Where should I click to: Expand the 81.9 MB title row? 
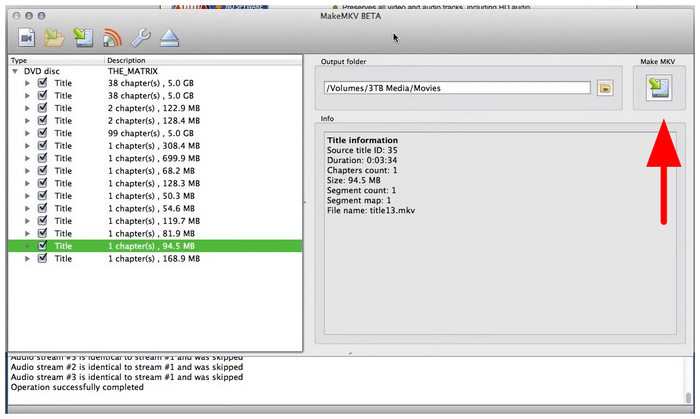coord(27,233)
